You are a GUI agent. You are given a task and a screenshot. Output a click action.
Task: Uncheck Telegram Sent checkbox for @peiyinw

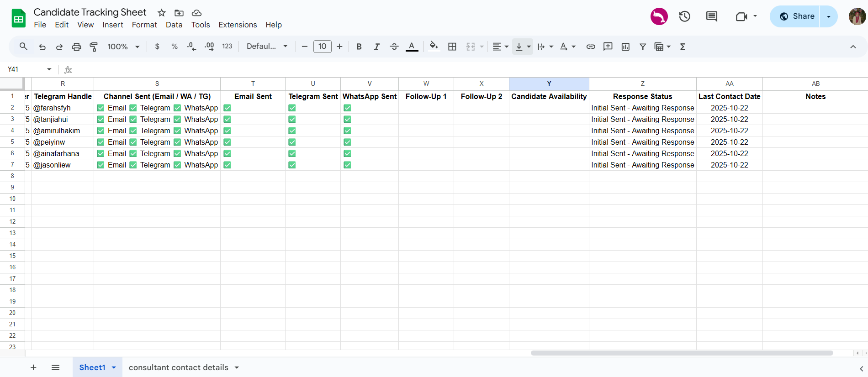(292, 142)
